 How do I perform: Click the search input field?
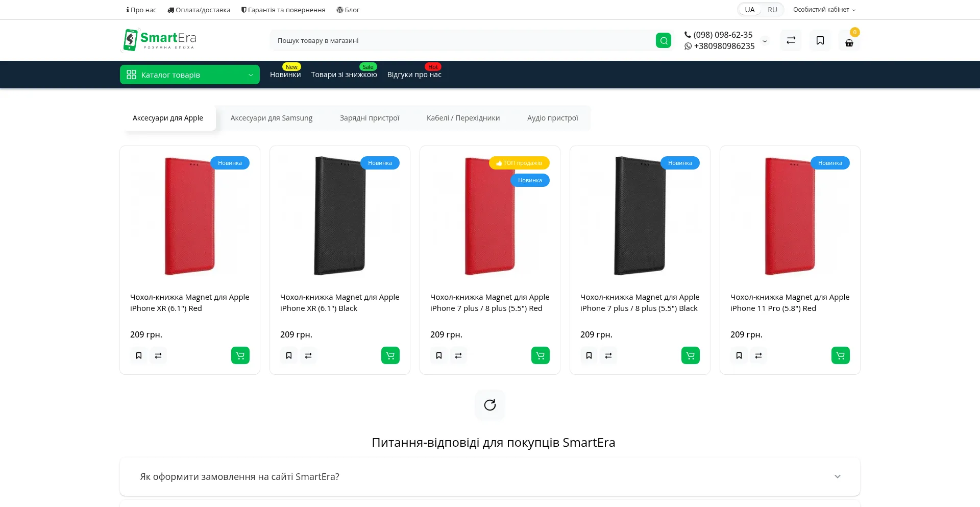462,40
